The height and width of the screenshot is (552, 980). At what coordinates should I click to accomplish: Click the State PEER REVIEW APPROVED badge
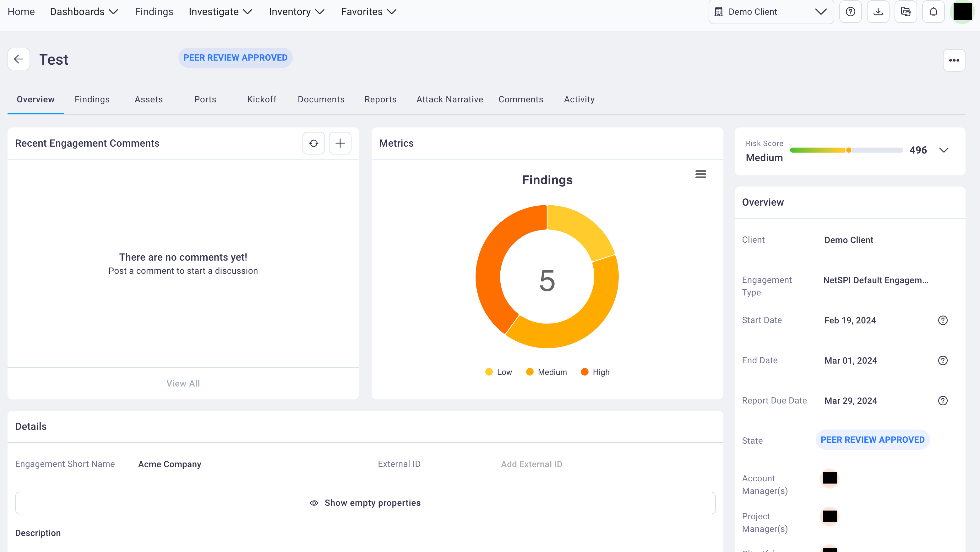(x=872, y=440)
